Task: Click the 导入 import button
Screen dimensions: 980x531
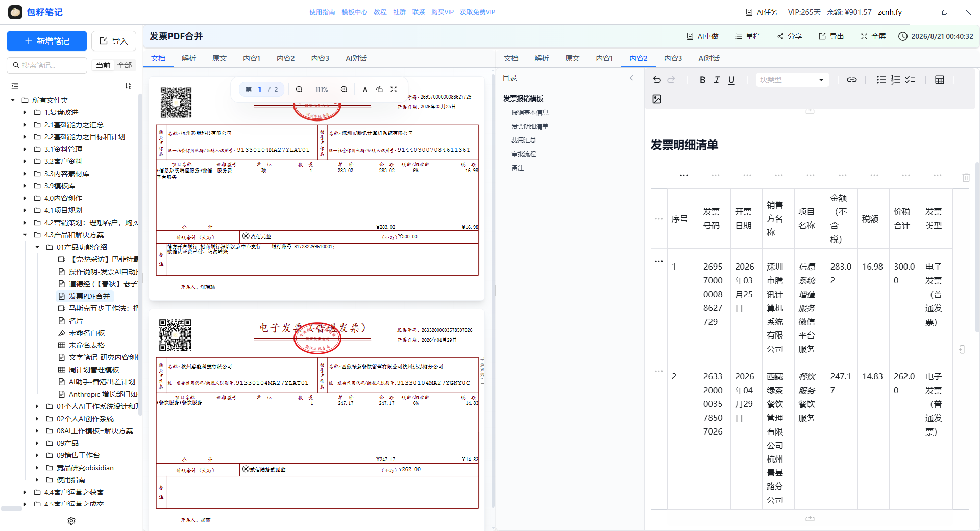Action: (x=114, y=41)
